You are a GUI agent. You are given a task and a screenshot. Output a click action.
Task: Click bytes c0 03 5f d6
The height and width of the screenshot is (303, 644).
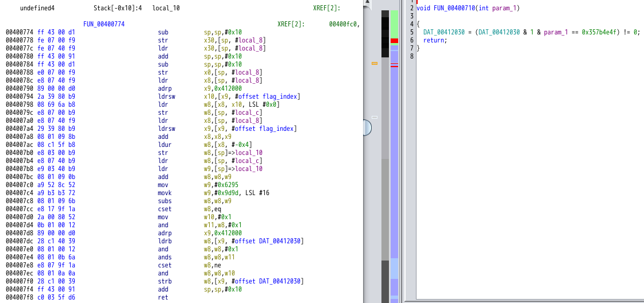tap(56, 297)
